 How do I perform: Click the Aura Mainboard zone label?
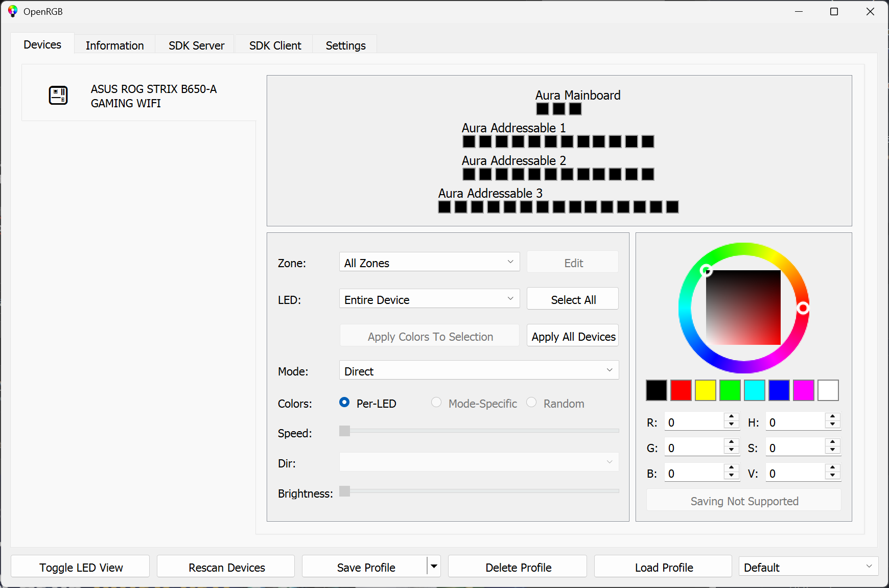tap(578, 95)
